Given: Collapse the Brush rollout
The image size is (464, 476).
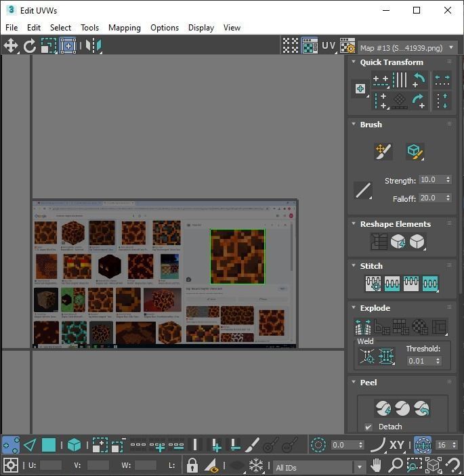Looking at the screenshot, I should coord(354,124).
